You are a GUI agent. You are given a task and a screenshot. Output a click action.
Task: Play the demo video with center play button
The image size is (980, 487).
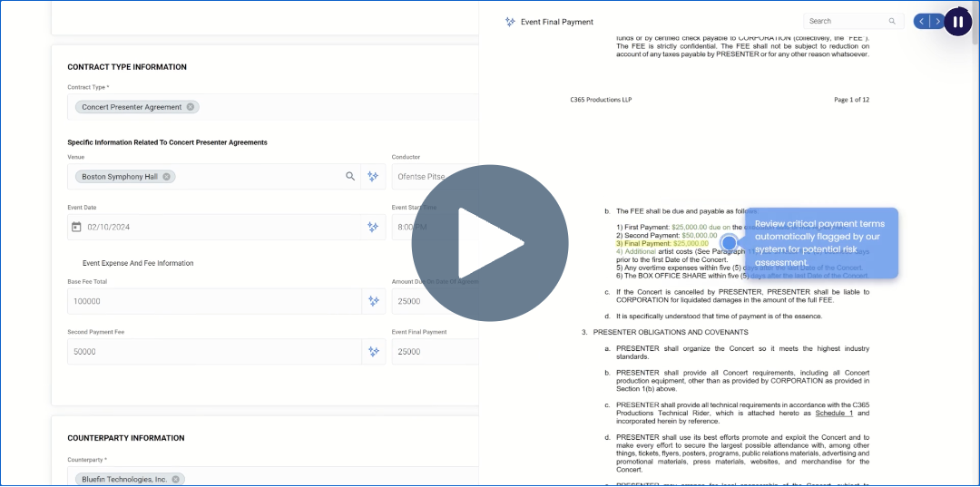[490, 243]
